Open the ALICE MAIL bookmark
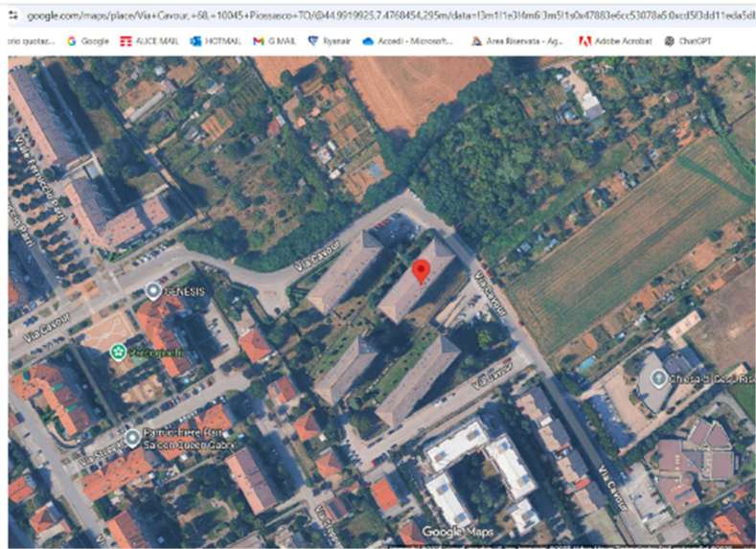Viewport: 756px width, 549px height. [x=149, y=41]
